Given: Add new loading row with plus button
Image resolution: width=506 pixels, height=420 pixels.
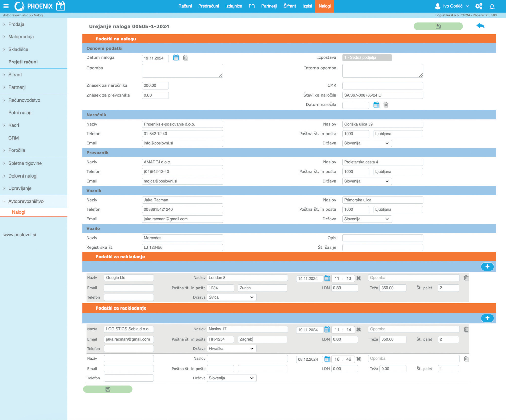Looking at the screenshot, I should (487, 267).
